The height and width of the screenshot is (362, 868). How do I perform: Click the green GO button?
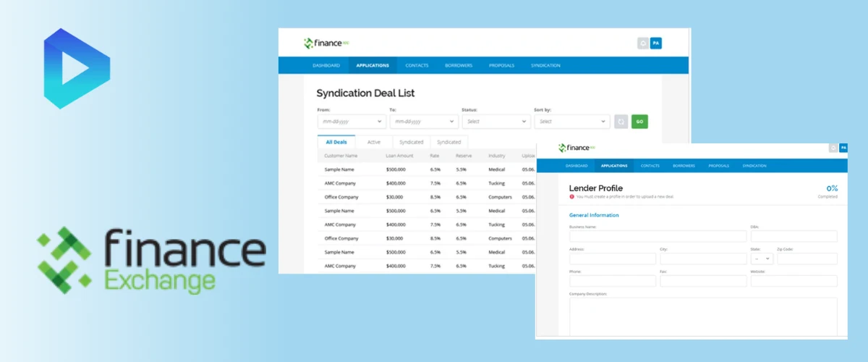[639, 122]
